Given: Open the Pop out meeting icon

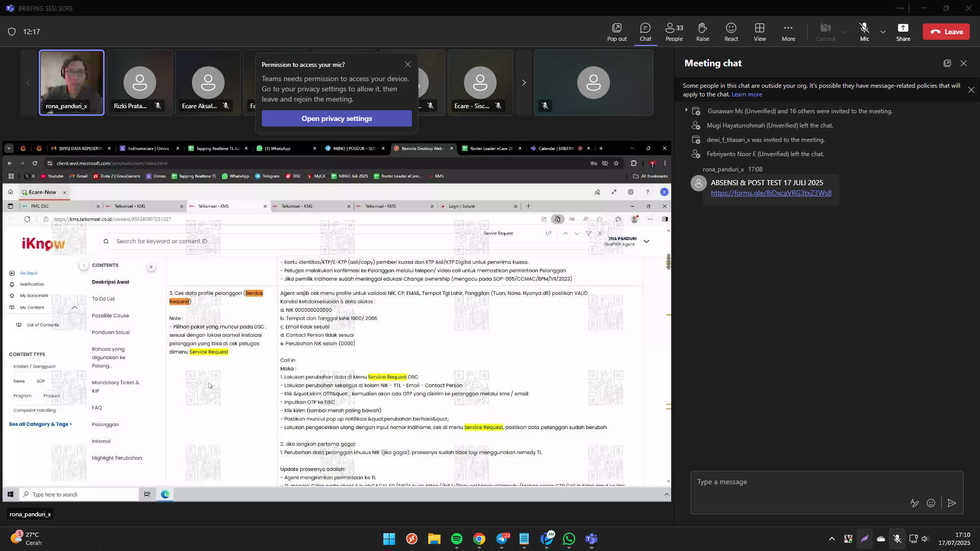Looking at the screenshot, I should [x=617, y=32].
